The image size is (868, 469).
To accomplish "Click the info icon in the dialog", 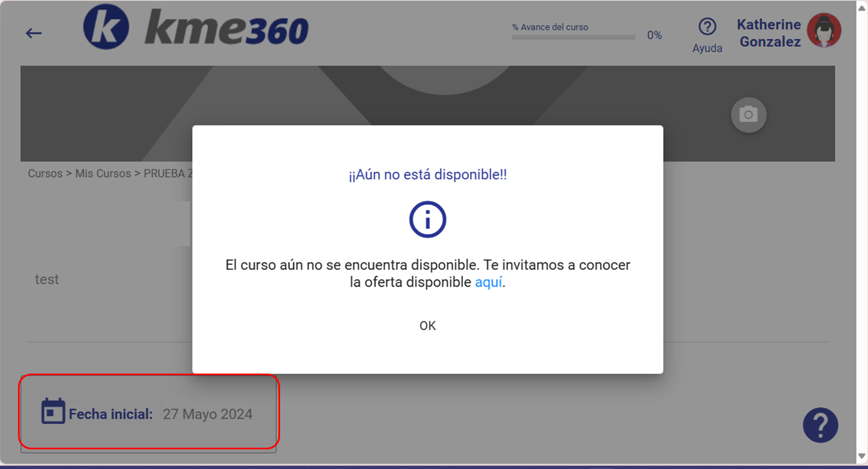I will coord(428,219).
